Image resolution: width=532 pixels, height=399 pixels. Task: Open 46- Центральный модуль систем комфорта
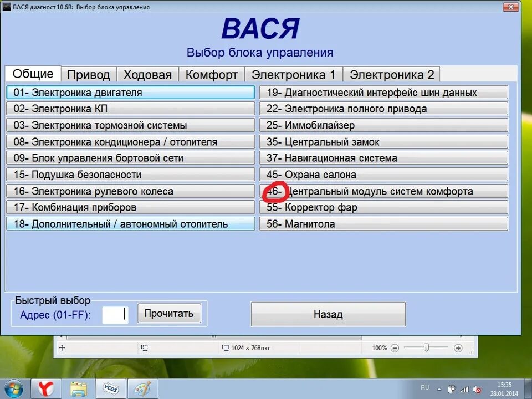coord(383,191)
